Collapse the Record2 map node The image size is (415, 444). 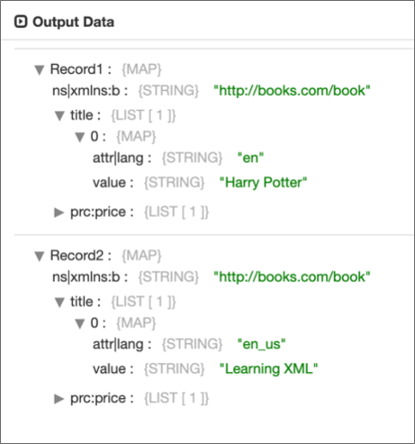(x=39, y=256)
